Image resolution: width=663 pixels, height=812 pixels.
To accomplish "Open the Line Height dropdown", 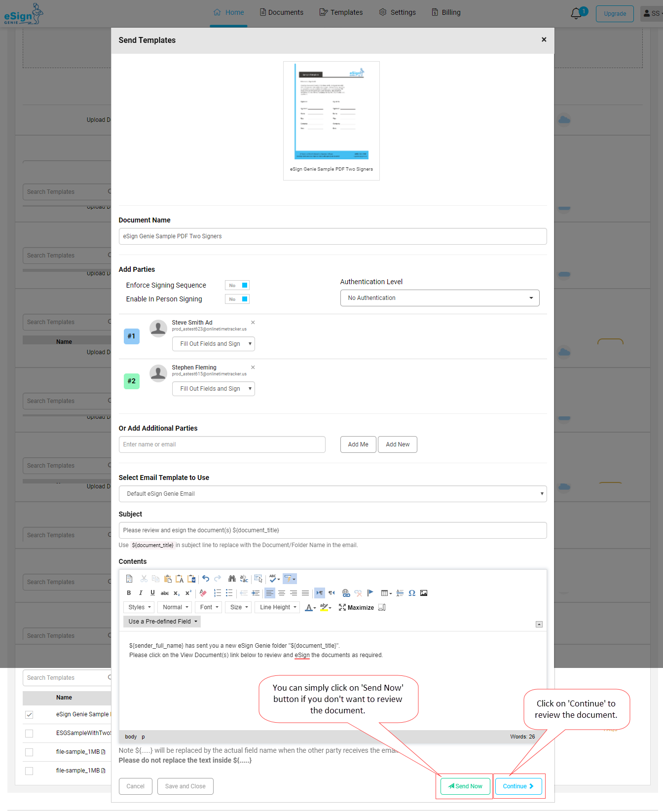I will coord(278,607).
